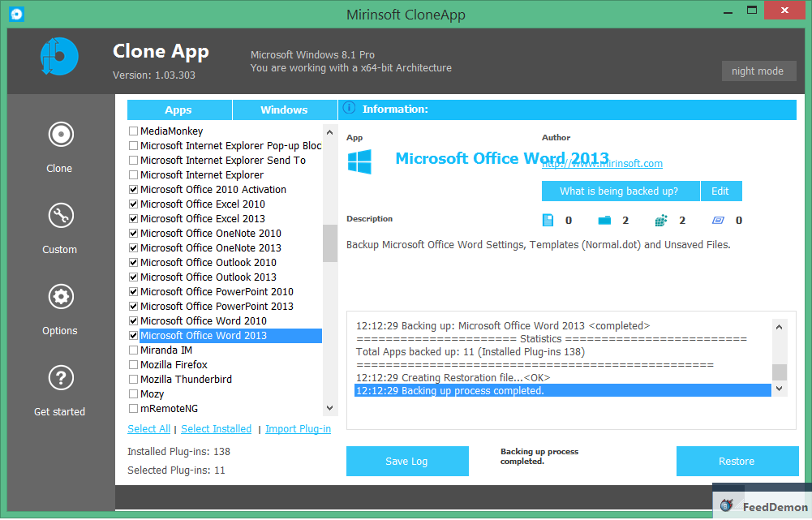Uncheck Microsoft Office 2010 Activation checkbox
The width and height of the screenshot is (812, 520).
point(134,190)
